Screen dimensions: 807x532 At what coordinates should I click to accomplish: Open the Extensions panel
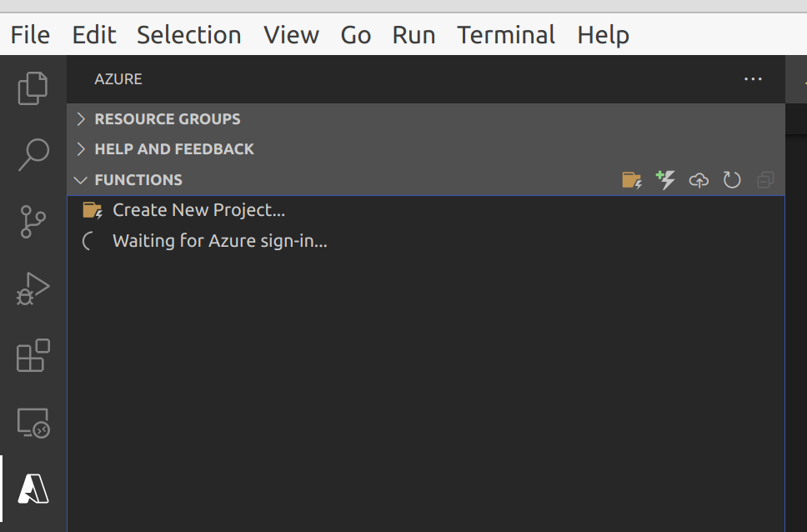(x=32, y=356)
